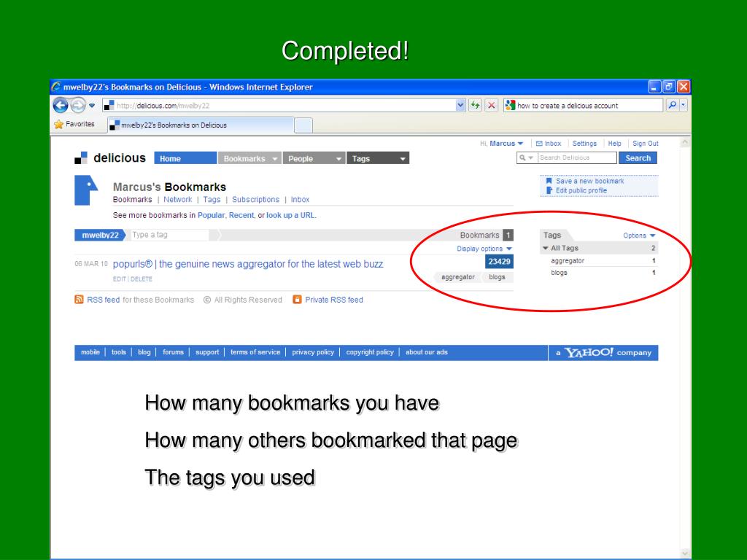The width and height of the screenshot is (747, 560).
Task: Open the Tags navigation menu
Action: coord(378,158)
